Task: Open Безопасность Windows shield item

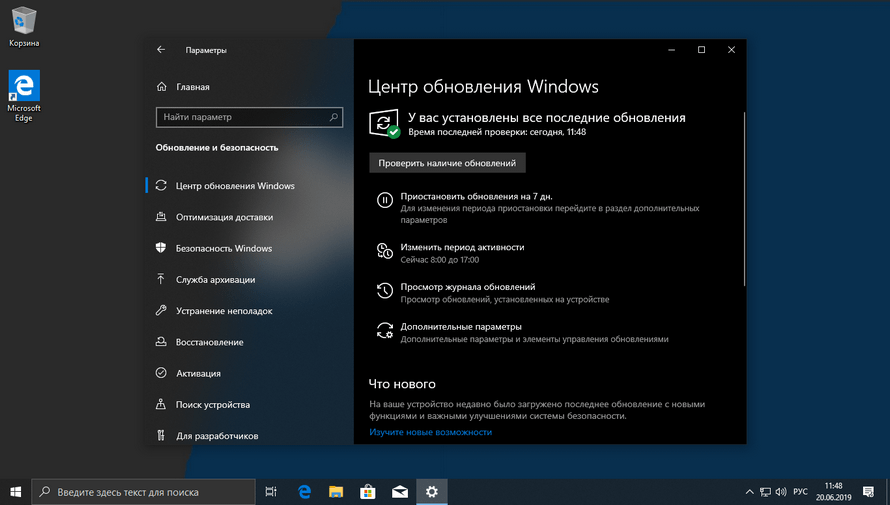Action: (223, 248)
